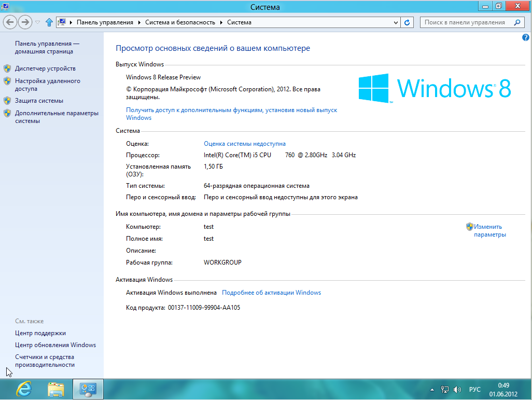Screen dimensions: 532x400
Task: Click shield icon beside Защита системы
Action: click(x=7, y=101)
